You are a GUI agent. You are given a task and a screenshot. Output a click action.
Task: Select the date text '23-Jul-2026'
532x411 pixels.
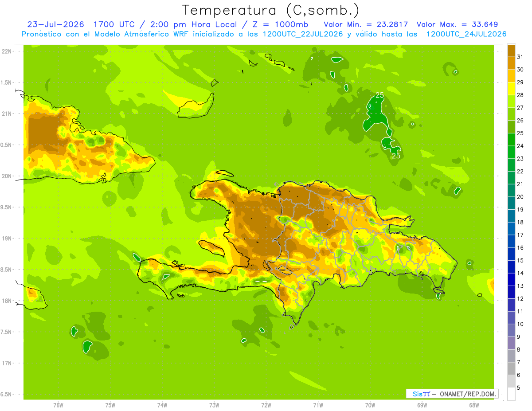pos(56,24)
